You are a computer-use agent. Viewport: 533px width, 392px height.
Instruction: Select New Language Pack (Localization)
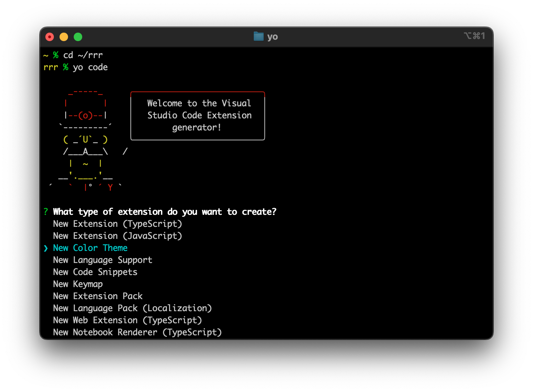(x=132, y=308)
